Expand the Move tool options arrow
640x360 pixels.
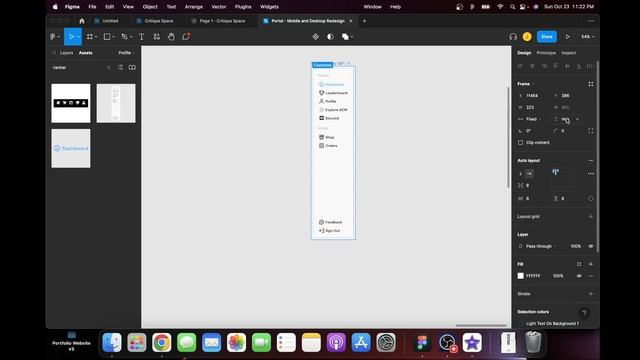click(x=78, y=37)
